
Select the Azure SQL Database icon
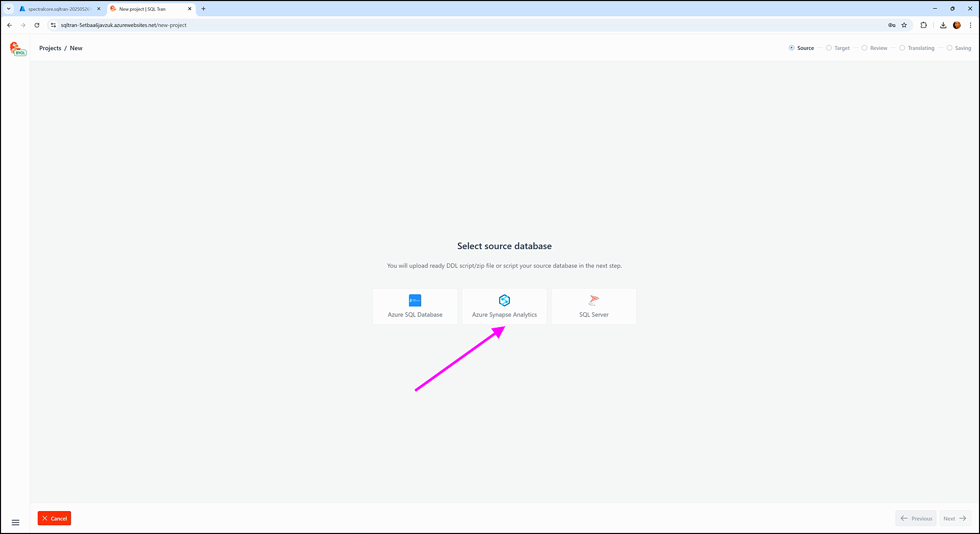[x=415, y=301]
